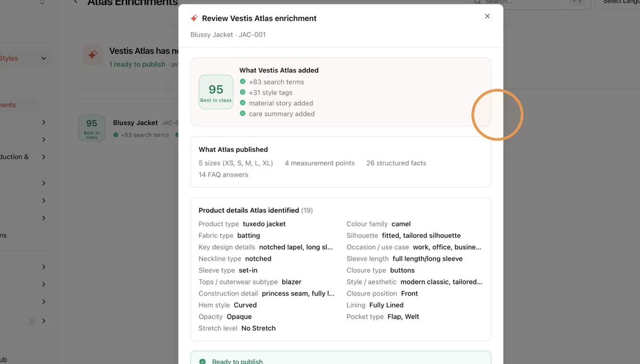This screenshot has width=640, height=364.
Task: Click the 'Product details Atlas identified (19)' heading
Action: pos(256,210)
